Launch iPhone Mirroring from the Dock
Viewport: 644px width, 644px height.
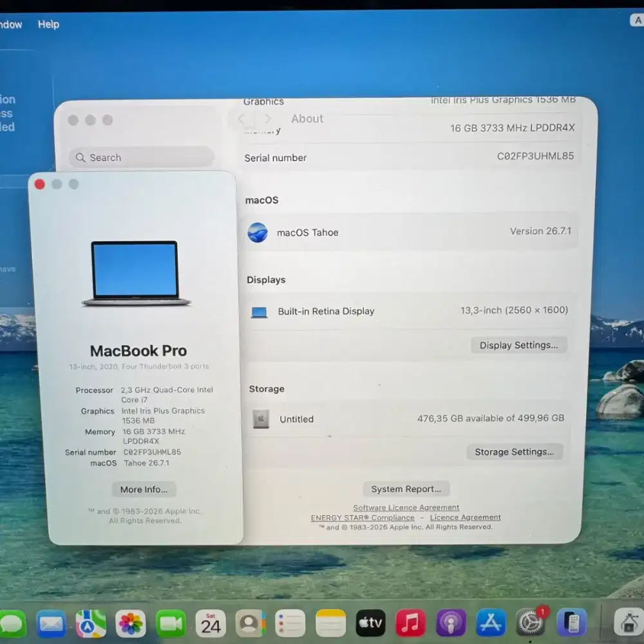click(571, 622)
